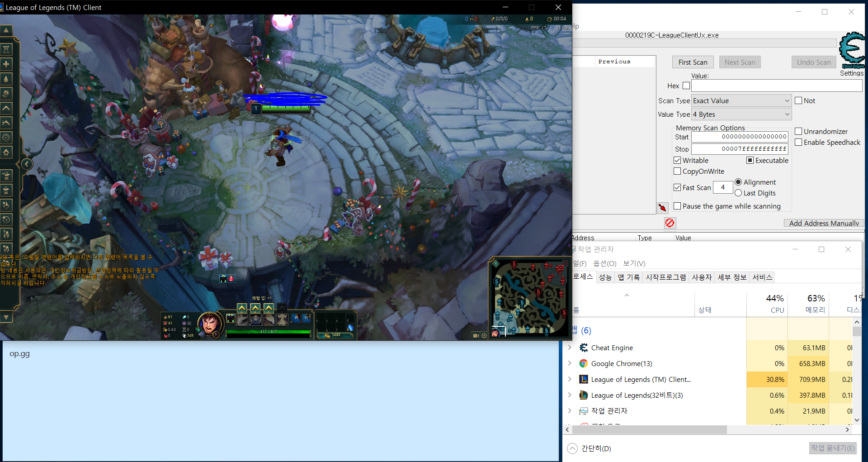Open the Scan Type dropdown

click(741, 101)
